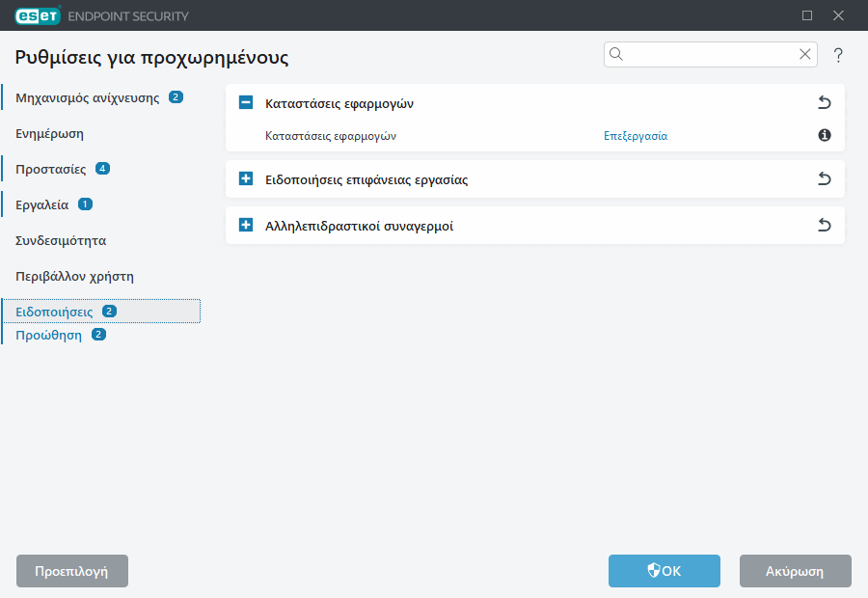Revert Ειδοποιήσεις επιφάνειας εργασίας to default
868x598 pixels.
825,178
